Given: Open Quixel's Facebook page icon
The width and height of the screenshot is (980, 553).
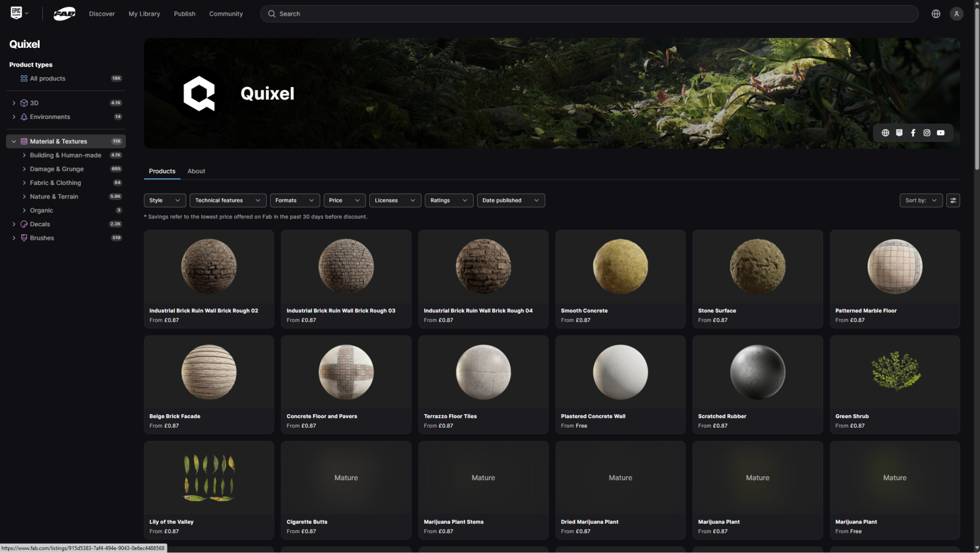Looking at the screenshot, I should click(x=913, y=133).
